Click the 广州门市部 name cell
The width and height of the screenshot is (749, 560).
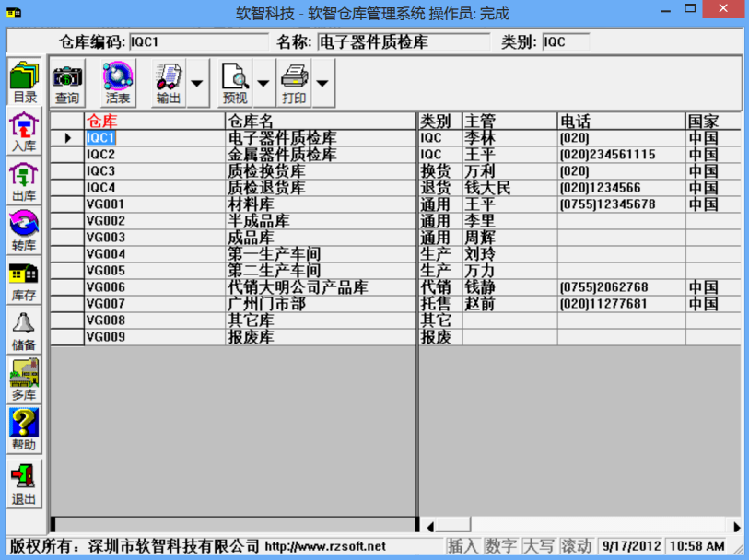click(x=321, y=304)
